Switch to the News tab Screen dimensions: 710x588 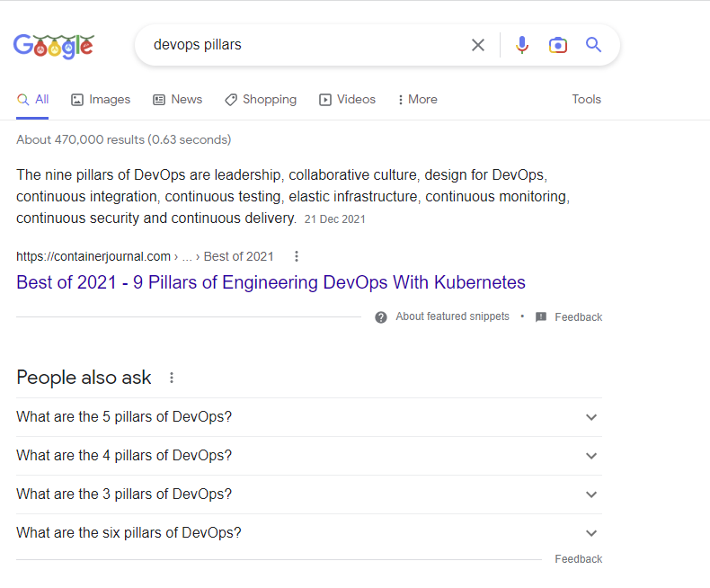pos(178,100)
